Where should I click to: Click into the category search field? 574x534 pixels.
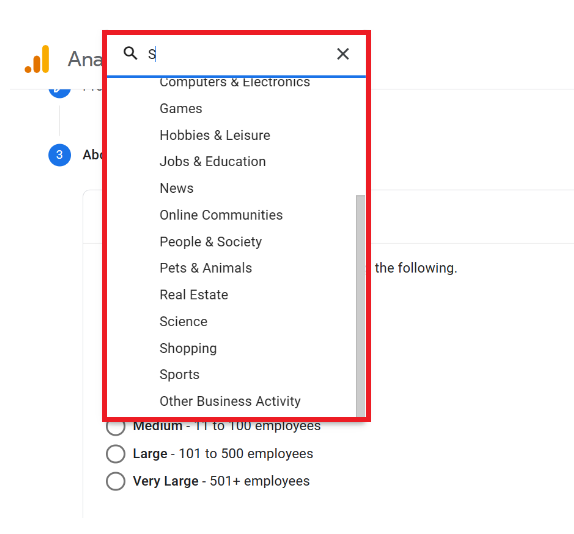pyautogui.click(x=238, y=54)
